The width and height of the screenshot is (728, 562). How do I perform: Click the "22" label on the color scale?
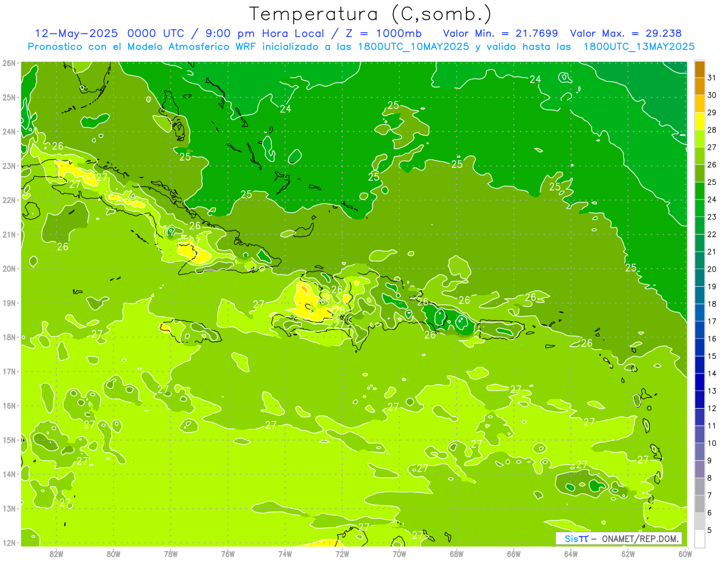[712, 234]
